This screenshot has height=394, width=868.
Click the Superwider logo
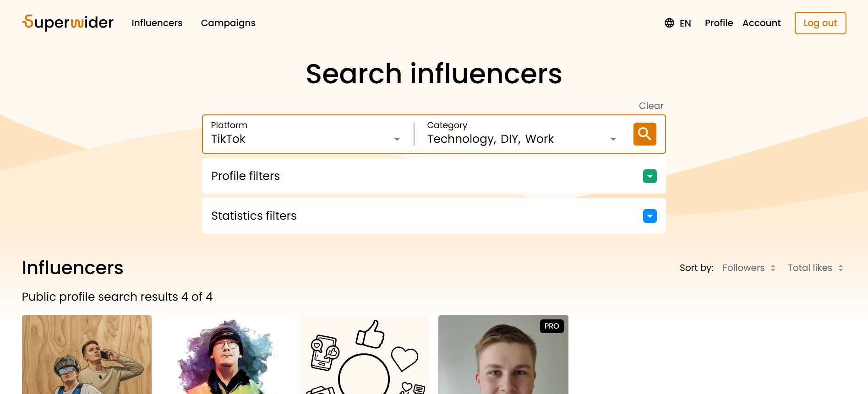[x=68, y=22]
